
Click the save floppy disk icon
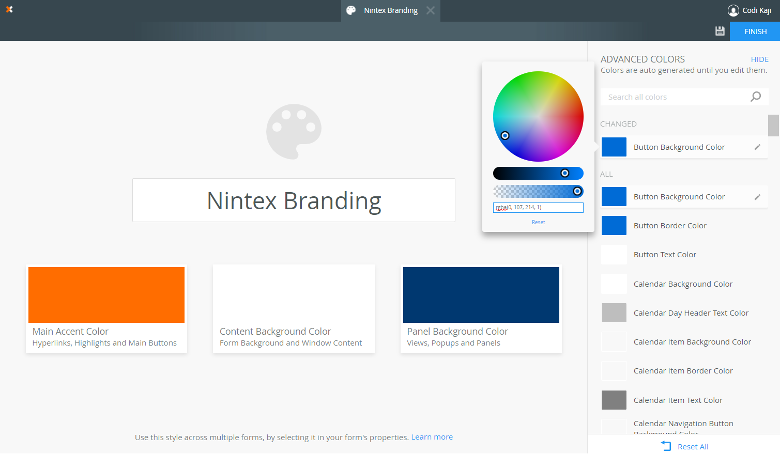click(720, 31)
